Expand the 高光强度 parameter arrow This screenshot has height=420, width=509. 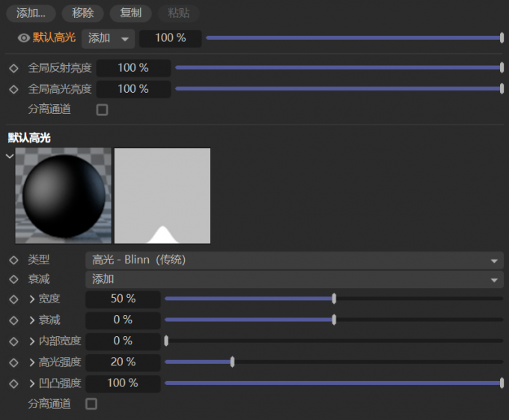31,362
